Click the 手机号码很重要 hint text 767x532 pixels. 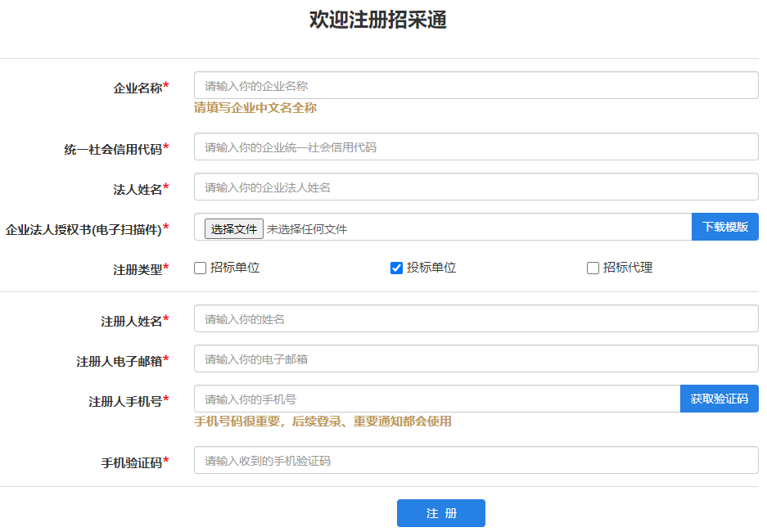(323, 422)
